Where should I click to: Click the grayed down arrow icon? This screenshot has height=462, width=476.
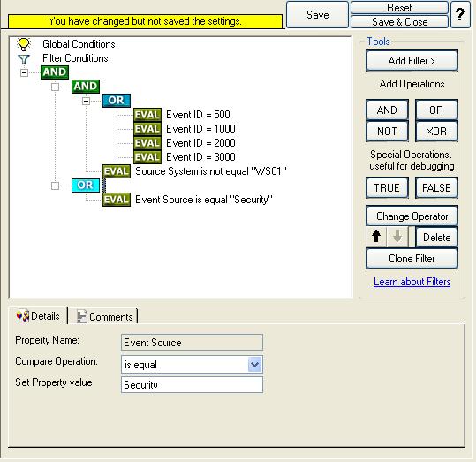(x=397, y=236)
